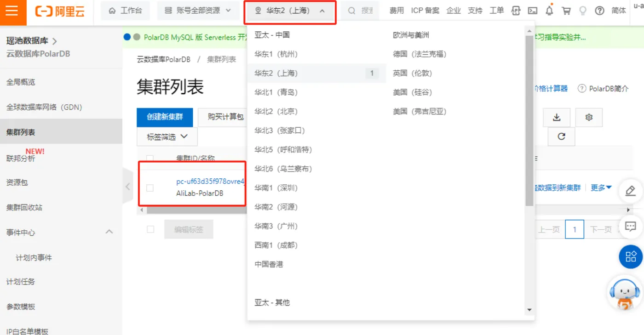Launch the Cloud Shell terminal icon
The width and height of the screenshot is (644, 335).
click(533, 11)
